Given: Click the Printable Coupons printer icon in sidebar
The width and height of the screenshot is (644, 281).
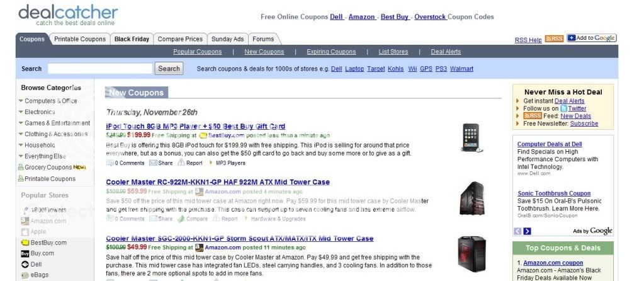Looking at the screenshot, I should (21, 178).
